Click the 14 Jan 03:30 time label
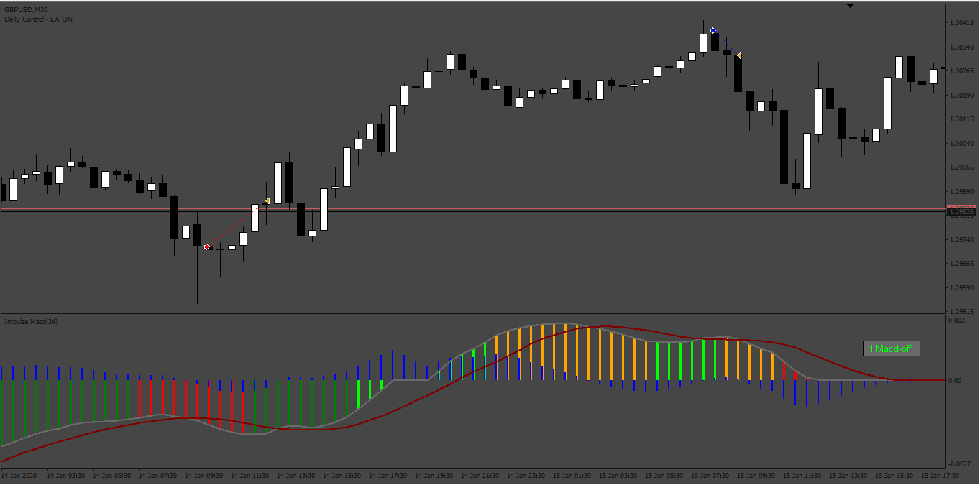This screenshot has width=980, height=485. [x=65, y=476]
